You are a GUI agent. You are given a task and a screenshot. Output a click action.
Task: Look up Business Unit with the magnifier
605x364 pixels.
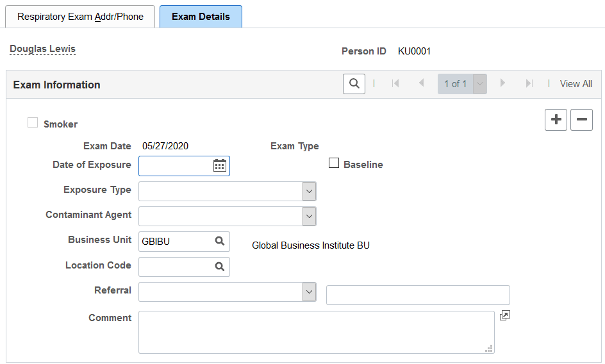click(219, 241)
